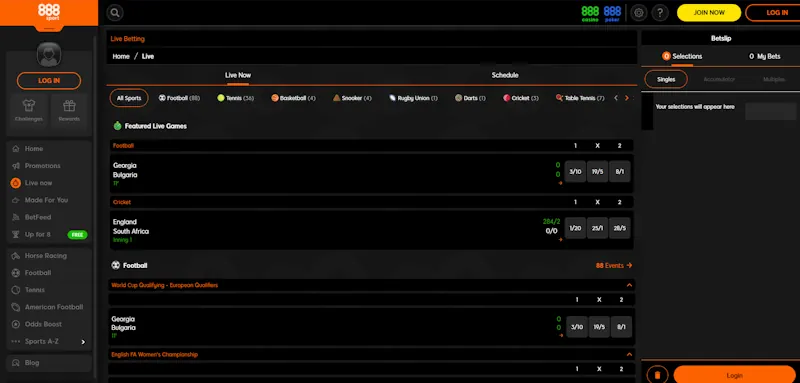Open the help question mark icon
This screenshot has height=383, width=800.
[x=660, y=13]
